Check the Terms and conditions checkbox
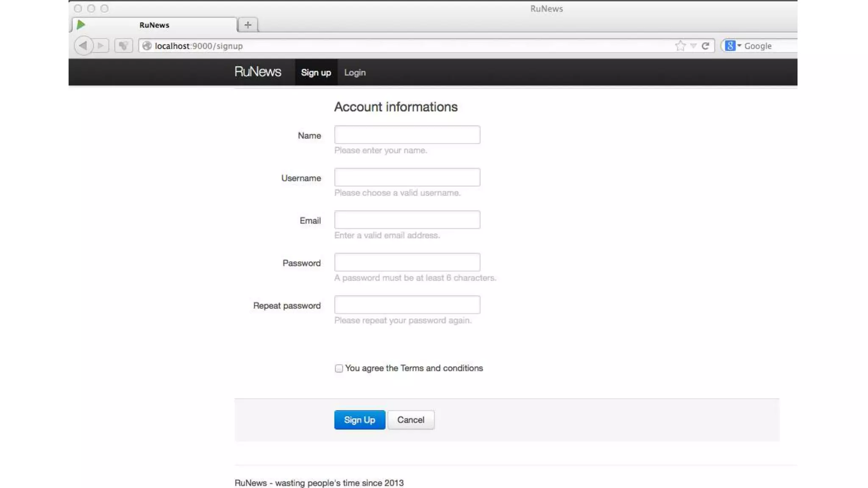868x488 pixels. (339, 368)
